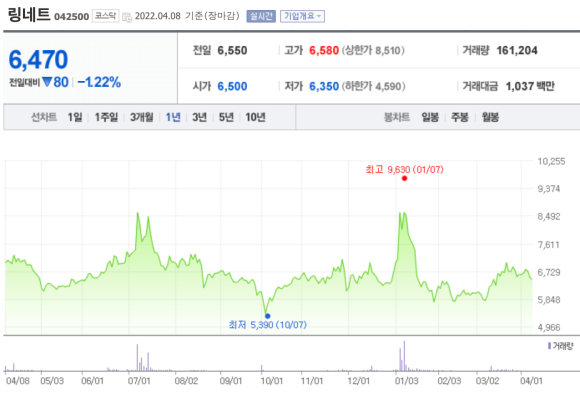
Task: Click the blue 최저 5,390 low marker
Action: pyautogui.click(x=267, y=316)
